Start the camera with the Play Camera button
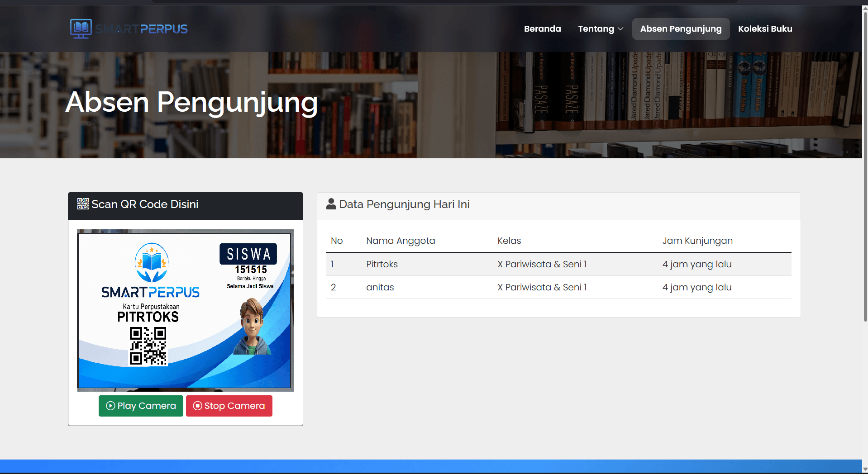This screenshot has height=474, width=868. (141, 406)
